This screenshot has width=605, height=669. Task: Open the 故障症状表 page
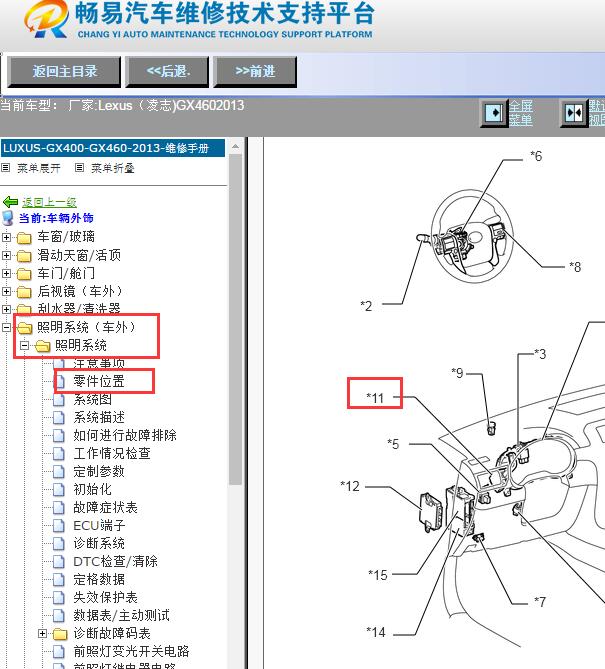105,507
